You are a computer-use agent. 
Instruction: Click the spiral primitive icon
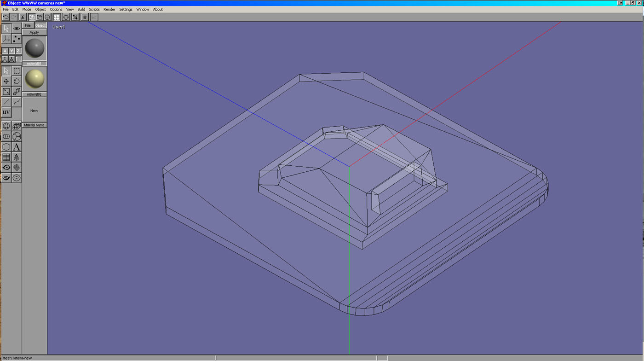point(17,168)
